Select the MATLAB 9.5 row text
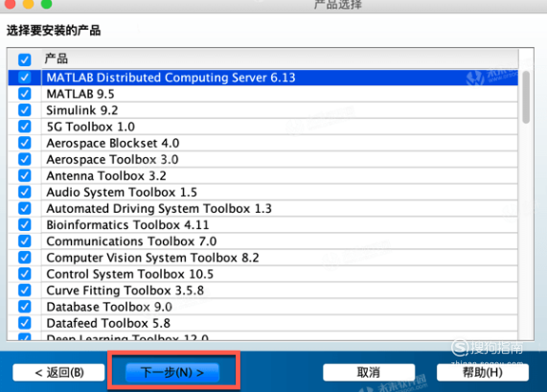This screenshot has width=547, height=392. click(80, 94)
